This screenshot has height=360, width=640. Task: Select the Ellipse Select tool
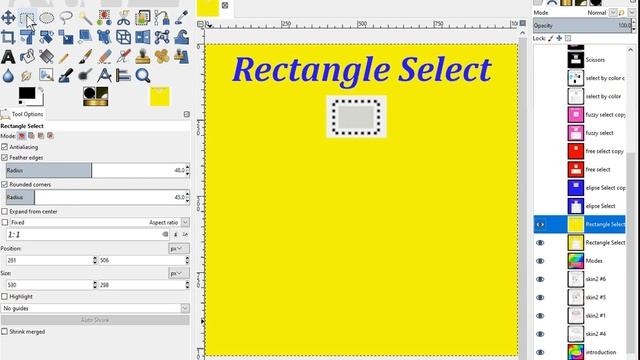(x=47, y=18)
